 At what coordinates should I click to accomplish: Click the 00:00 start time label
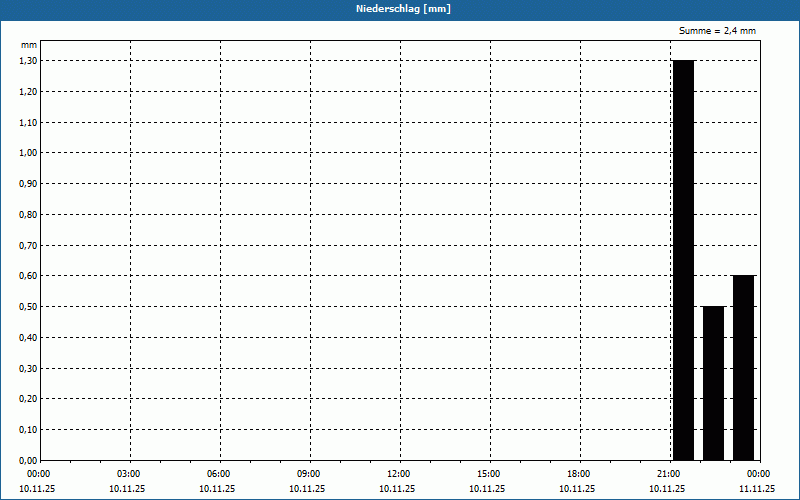click(39, 474)
